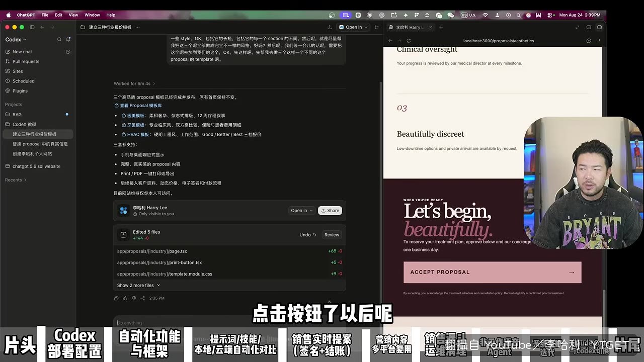The image size is (644, 362).
Task: Click the 'Do anything' prompt input
Action: pyautogui.click(x=229, y=323)
